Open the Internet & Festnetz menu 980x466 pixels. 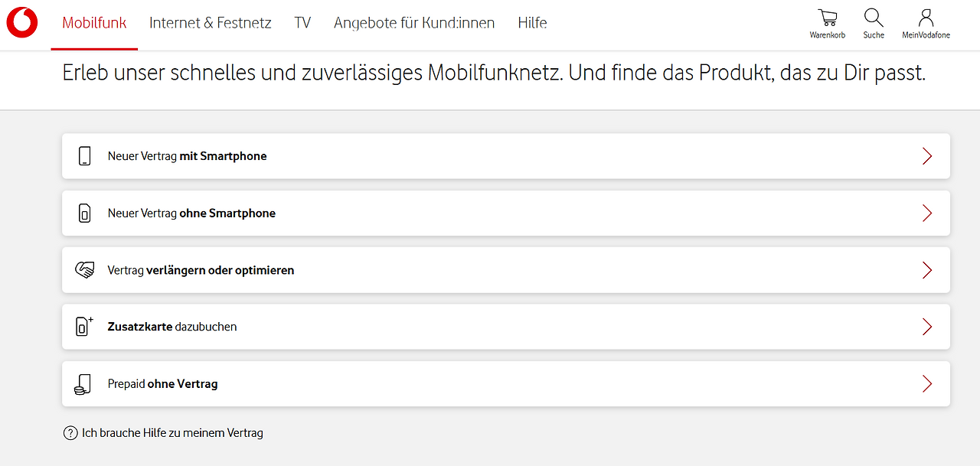(211, 23)
